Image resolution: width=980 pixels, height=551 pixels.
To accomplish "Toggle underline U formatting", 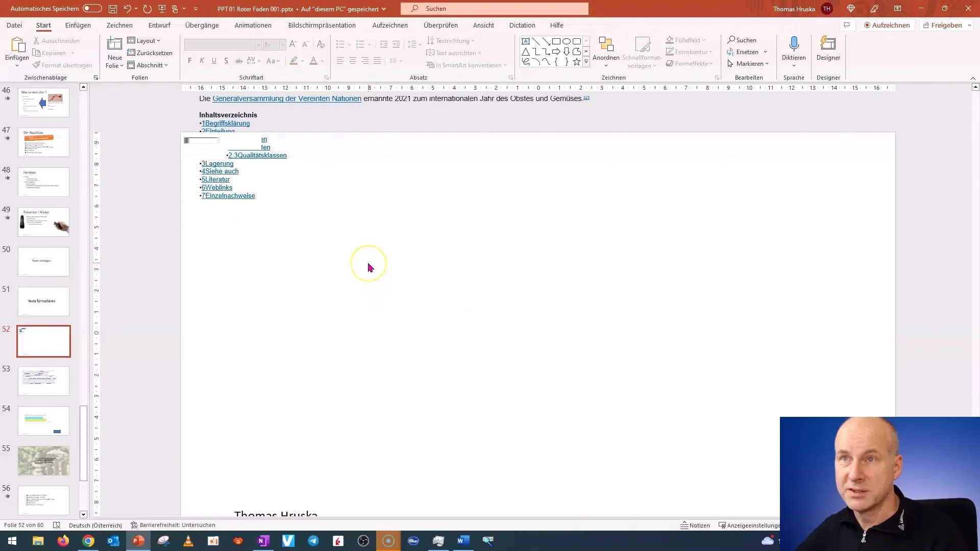I will [214, 61].
